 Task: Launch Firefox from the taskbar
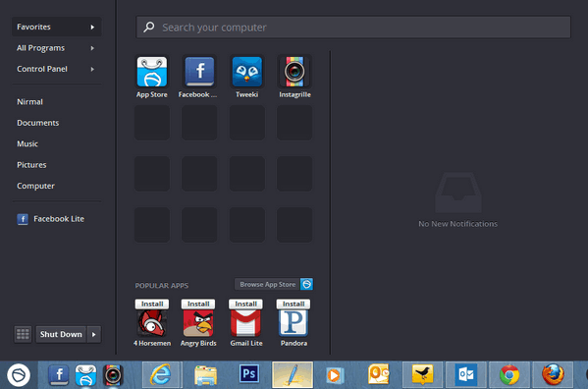553,374
